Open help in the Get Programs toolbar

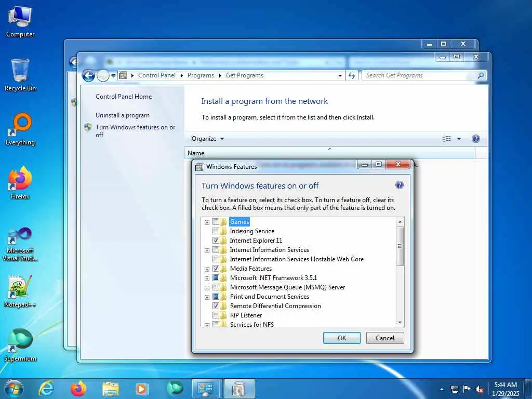476,138
